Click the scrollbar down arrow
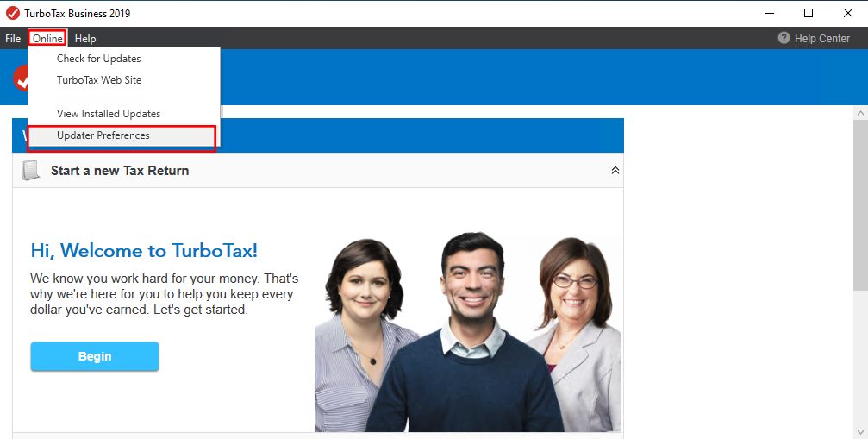This screenshot has height=439, width=868. click(x=860, y=432)
